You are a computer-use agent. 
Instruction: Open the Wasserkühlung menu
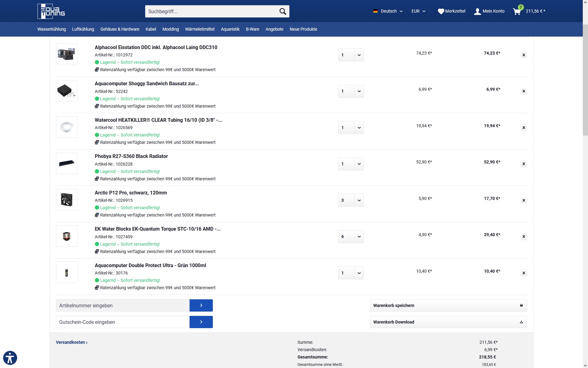pyautogui.click(x=51, y=29)
